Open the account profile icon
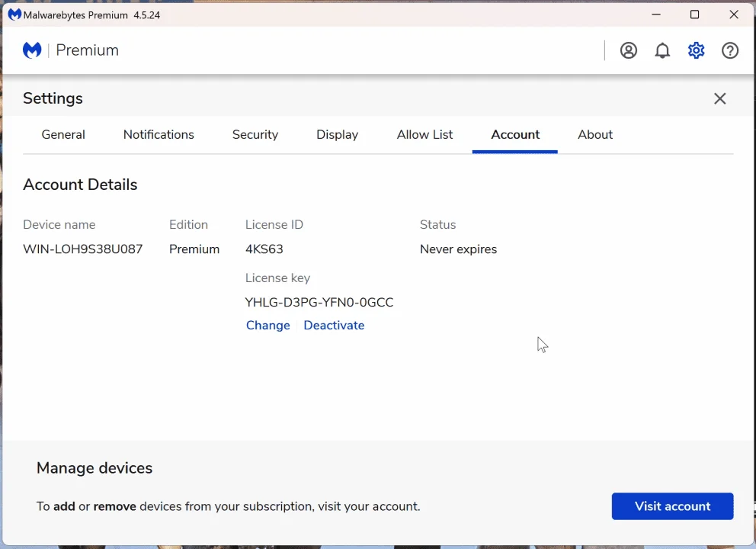Viewport: 756px width, 549px height. pyautogui.click(x=628, y=50)
